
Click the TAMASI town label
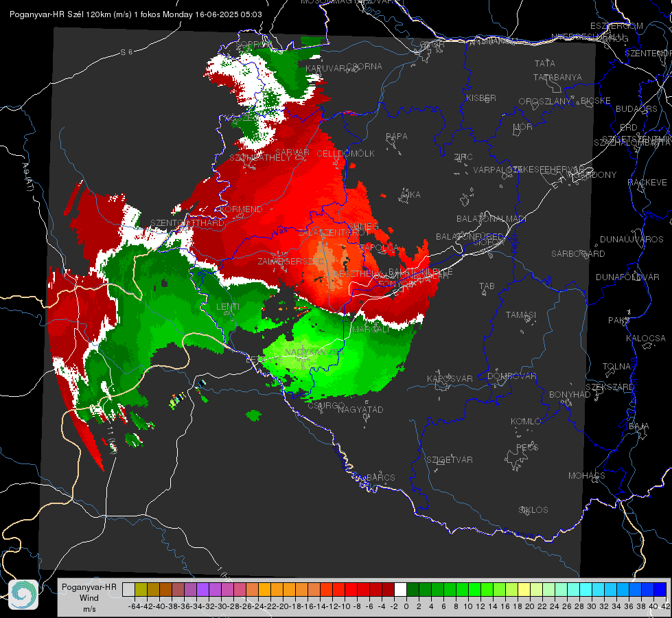[521, 315]
